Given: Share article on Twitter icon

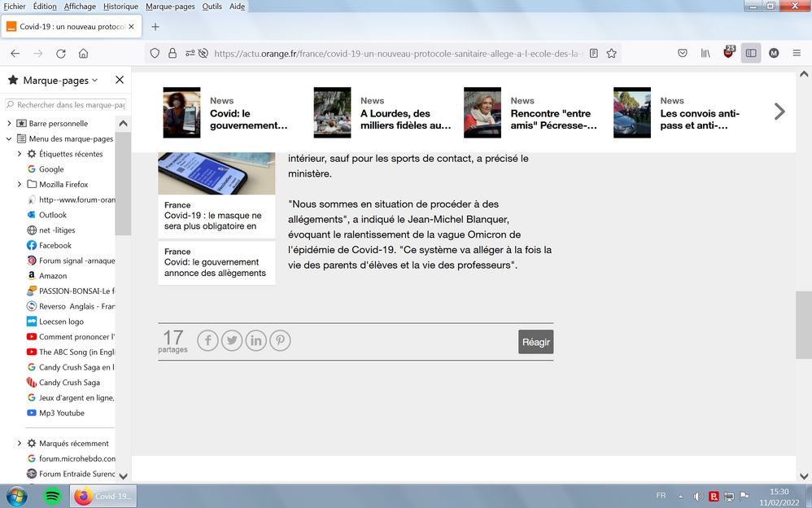Looking at the screenshot, I should click(x=232, y=340).
